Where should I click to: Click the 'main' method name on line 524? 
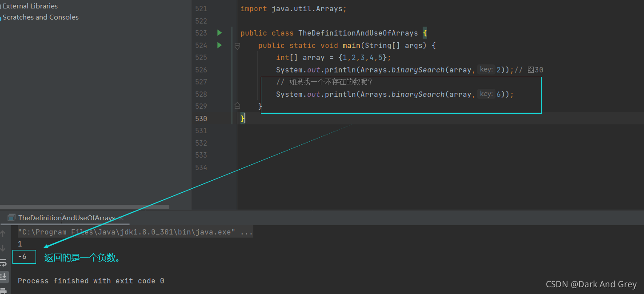coord(352,45)
